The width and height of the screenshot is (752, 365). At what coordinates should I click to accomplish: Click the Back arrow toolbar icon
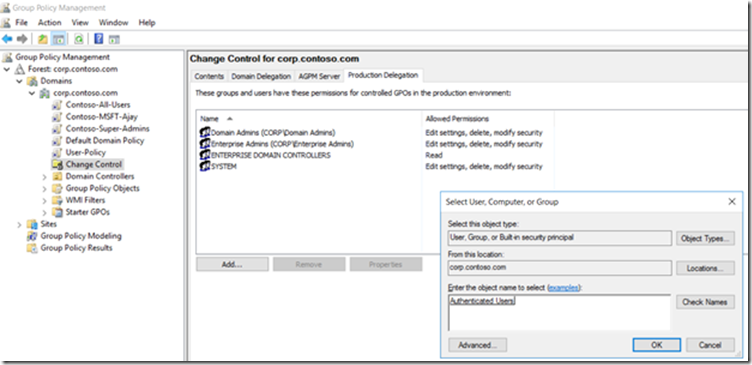7,39
